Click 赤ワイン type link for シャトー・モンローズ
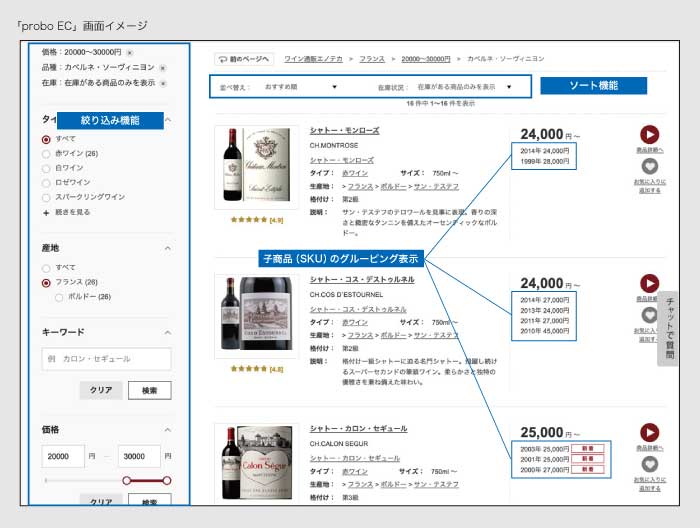Screen dimensions: 700x528 (x=355, y=173)
